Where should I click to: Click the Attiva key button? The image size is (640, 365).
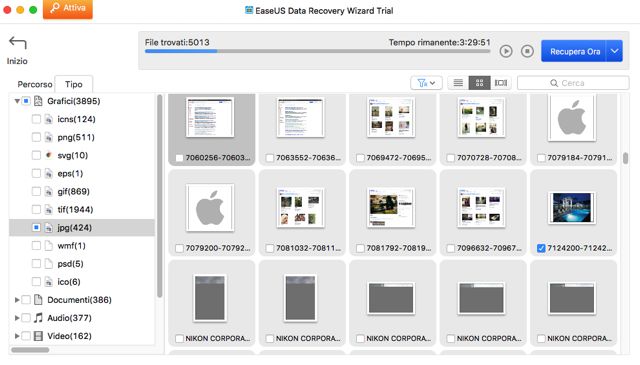point(68,8)
